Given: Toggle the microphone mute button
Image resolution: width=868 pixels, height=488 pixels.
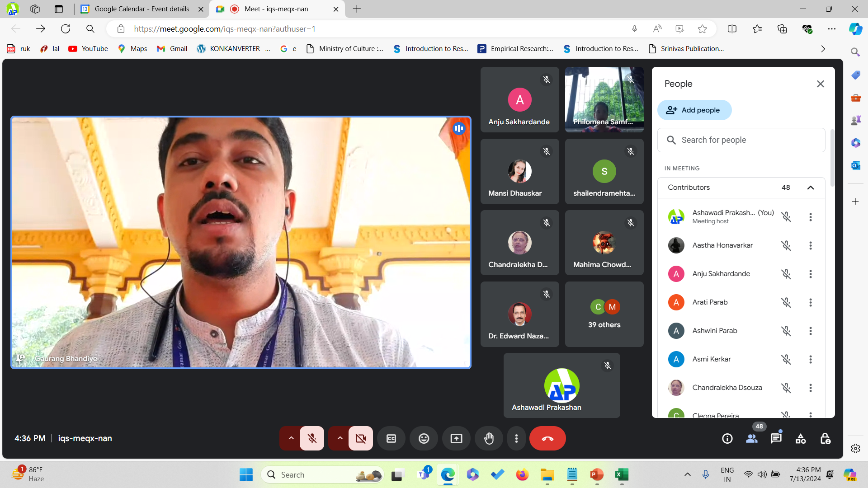Looking at the screenshot, I should pos(312,438).
